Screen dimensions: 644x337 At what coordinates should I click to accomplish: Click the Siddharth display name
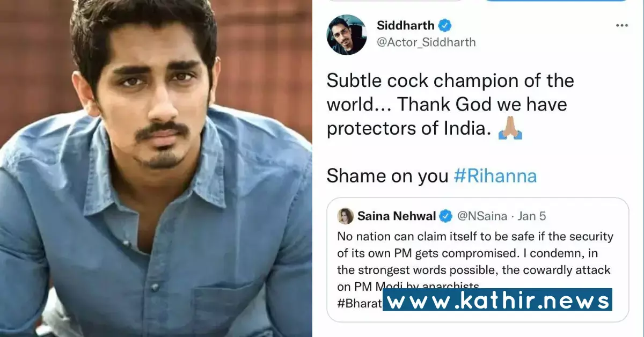406,25
